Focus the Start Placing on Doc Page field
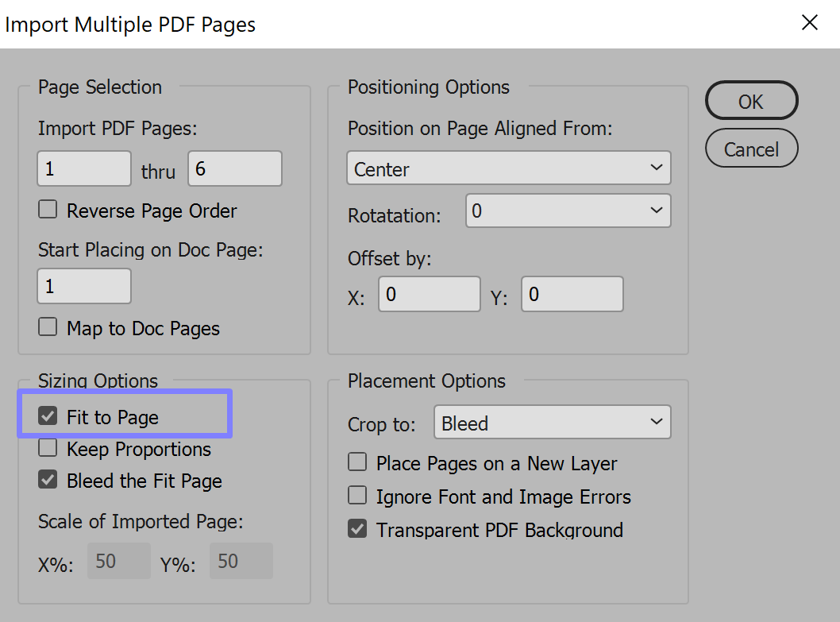The width and height of the screenshot is (840, 622). 83,286
